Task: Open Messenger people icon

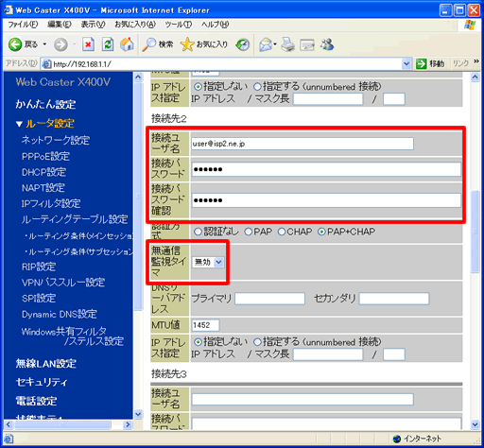Action: tap(327, 44)
